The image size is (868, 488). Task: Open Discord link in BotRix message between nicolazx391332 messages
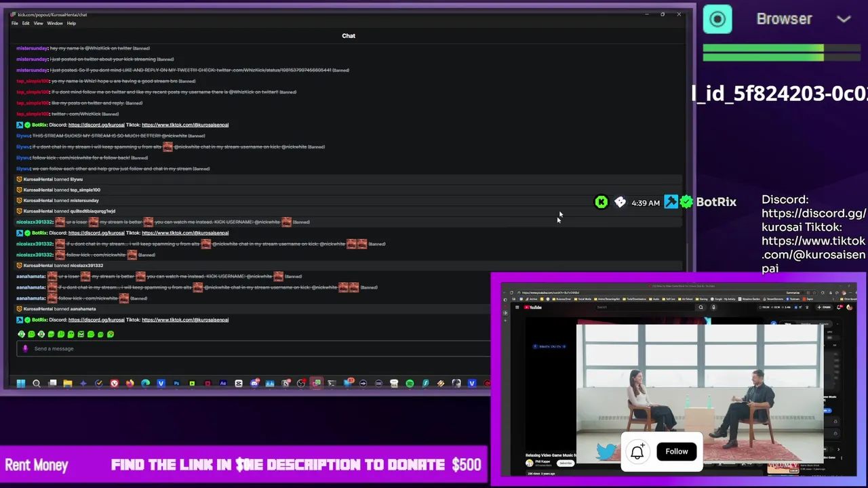click(x=96, y=233)
